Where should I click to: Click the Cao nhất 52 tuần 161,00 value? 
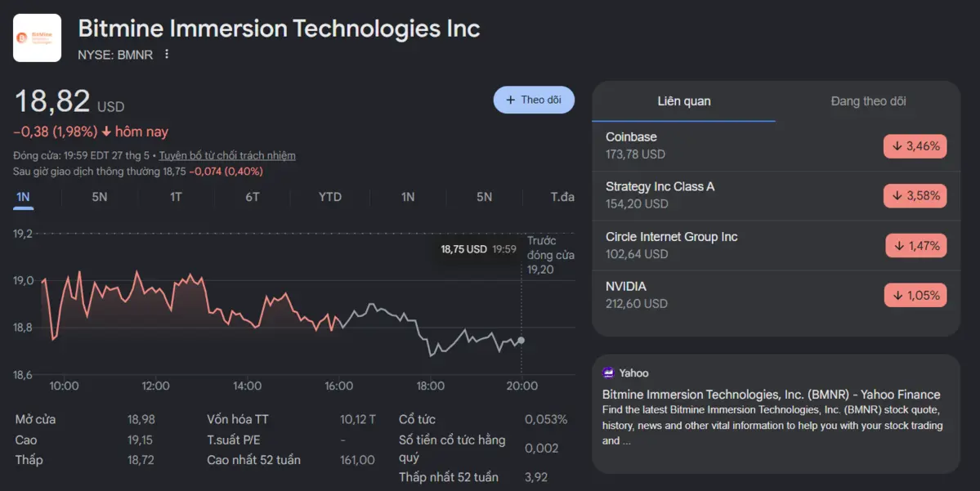pyautogui.click(x=357, y=460)
